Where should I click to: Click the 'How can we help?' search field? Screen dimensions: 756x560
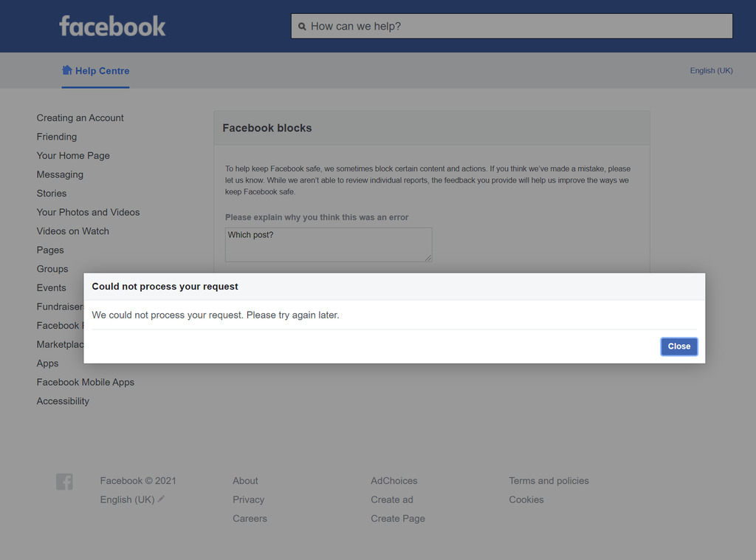tap(517, 26)
